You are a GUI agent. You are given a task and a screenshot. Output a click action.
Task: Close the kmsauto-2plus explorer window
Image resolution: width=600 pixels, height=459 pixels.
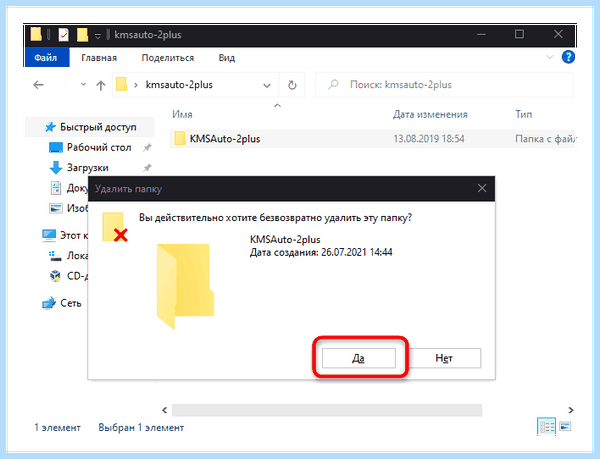tap(558, 34)
